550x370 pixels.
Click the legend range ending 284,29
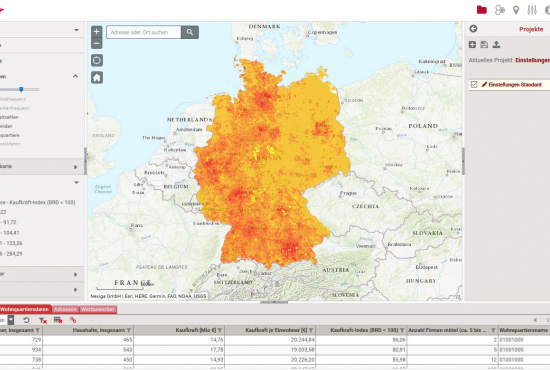pos(11,254)
